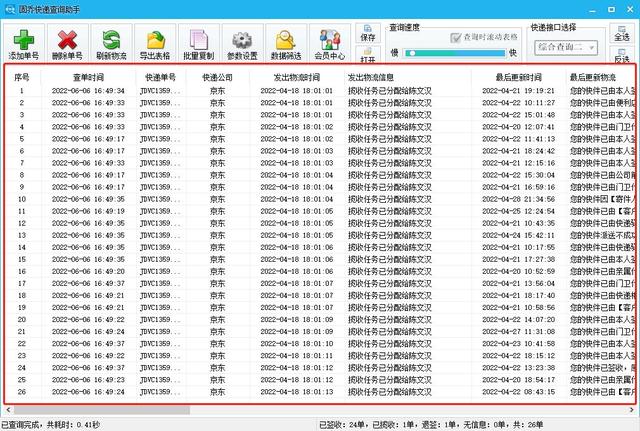This screenshot has height=431, width=640.
Task: Click last update time 2022-04-28 21:34:56
Action: point(518,199)
